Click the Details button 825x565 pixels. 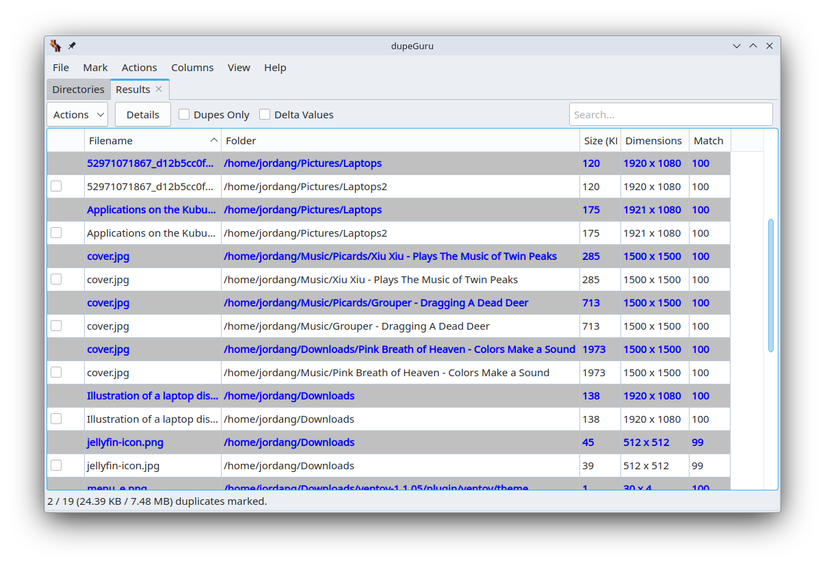coord(143,115)
